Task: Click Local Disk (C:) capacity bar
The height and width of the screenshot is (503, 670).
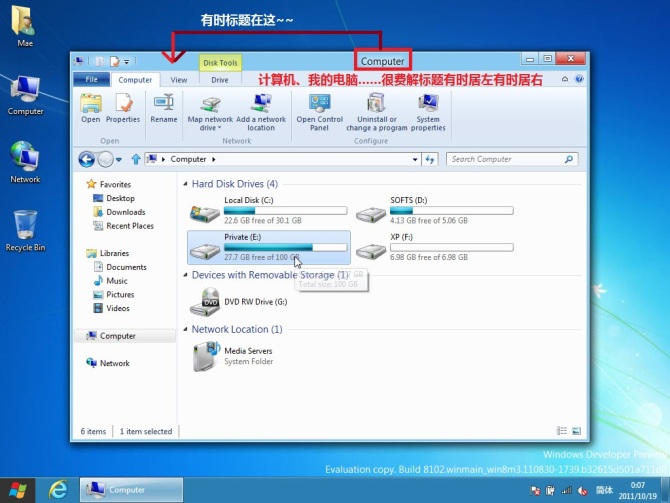Action: pyautogui.click(x=285, y=211)
